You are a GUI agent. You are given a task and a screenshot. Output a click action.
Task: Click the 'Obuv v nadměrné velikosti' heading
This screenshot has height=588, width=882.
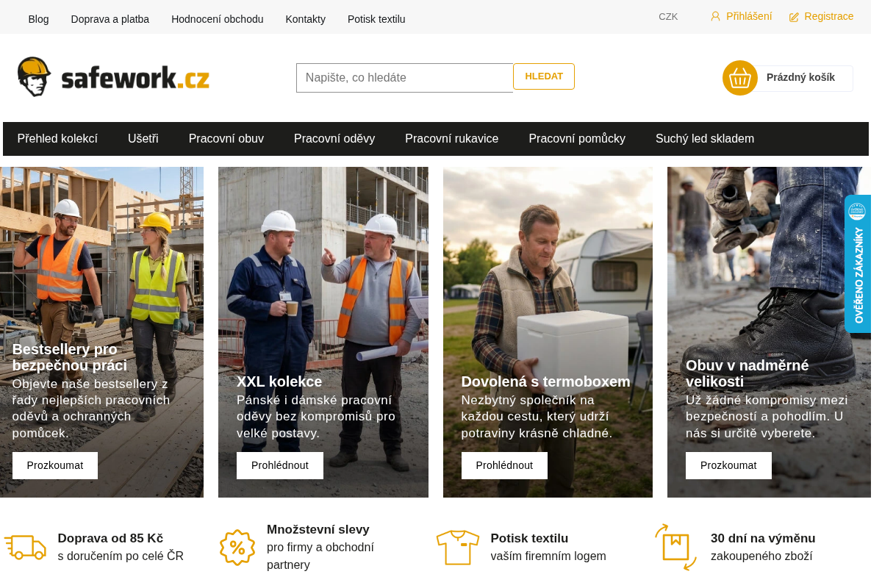click(x=747, y=373)
